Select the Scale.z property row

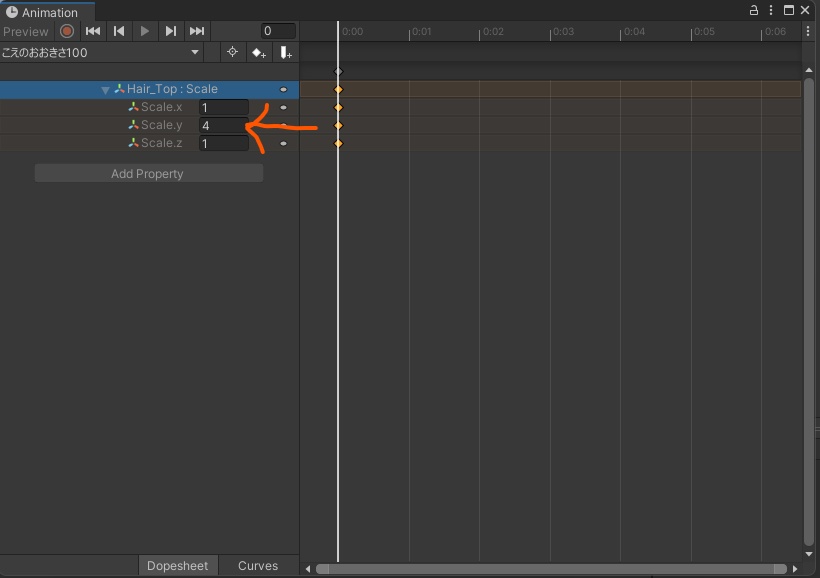point(150,143)
